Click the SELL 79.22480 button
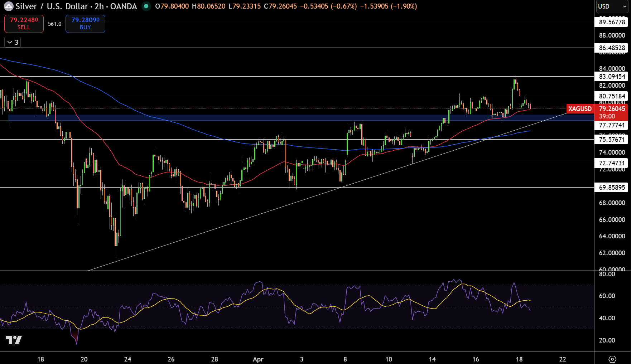The width and height of the screenshot is (631, 364). [x=24, y=24]
